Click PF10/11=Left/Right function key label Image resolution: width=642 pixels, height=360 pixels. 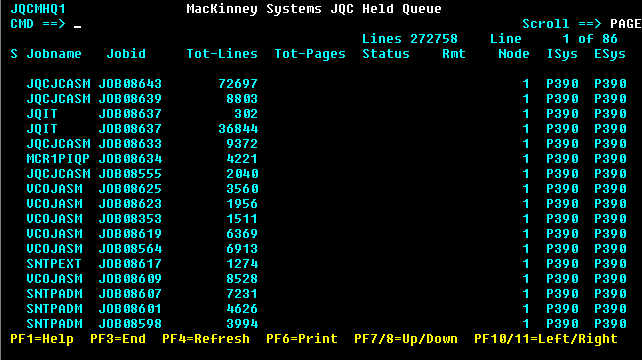point(546,339)
